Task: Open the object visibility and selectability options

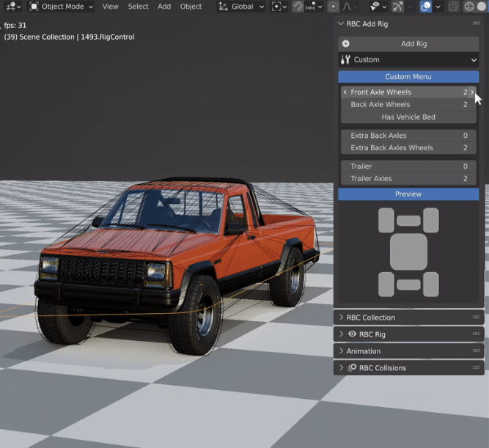Action: coord(378,7)
